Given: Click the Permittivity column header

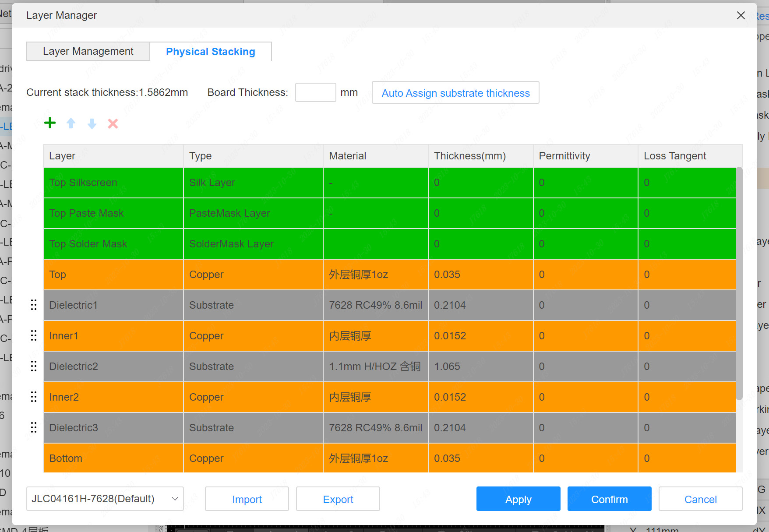Looking at the screenshot, I should point(586,156).
